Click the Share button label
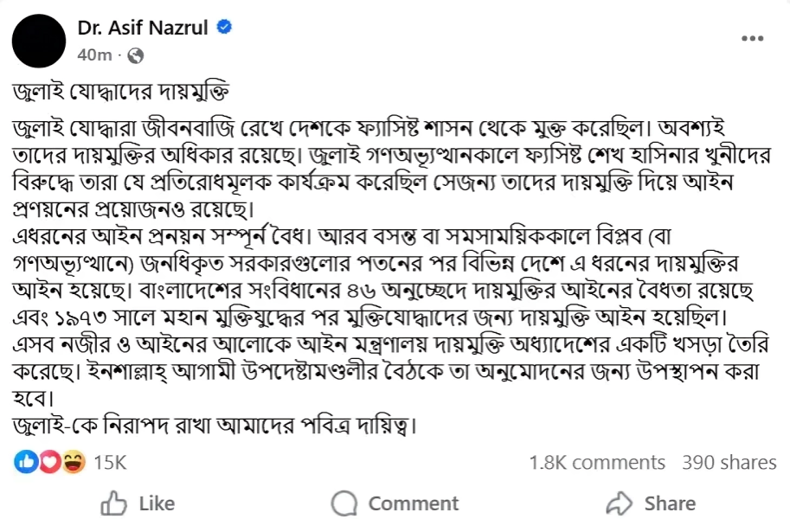The height and width of the screenshot is (532, 790). tap(670, 503)
